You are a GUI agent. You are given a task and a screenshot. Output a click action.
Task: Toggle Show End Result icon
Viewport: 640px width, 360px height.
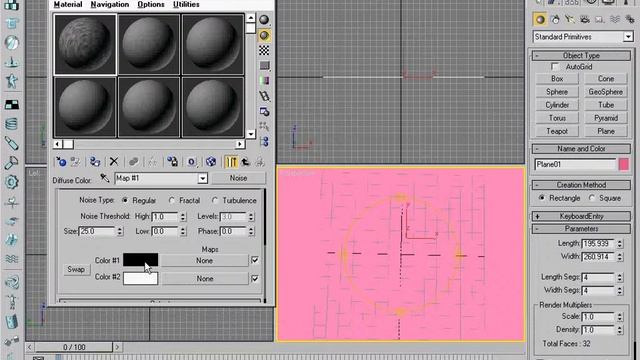231,162
